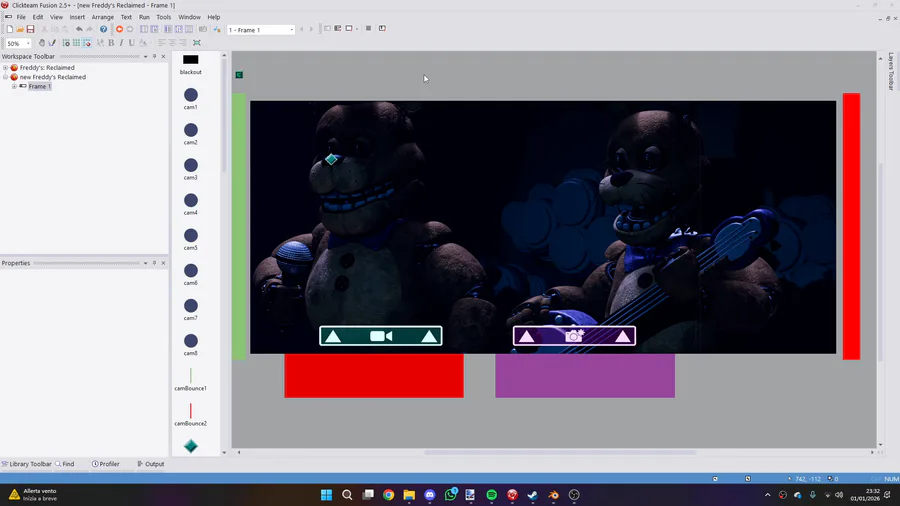Switch to the Output tab

(x=151, y=464)
